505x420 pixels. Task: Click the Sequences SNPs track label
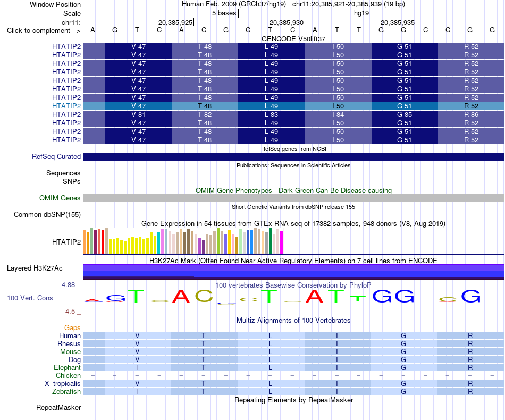[x=63, y=177]
